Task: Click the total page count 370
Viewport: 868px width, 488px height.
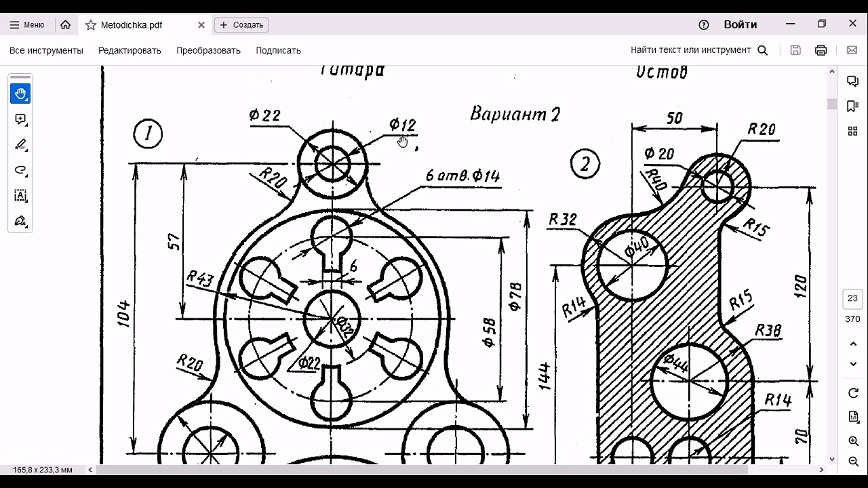Action: point(852,319)
